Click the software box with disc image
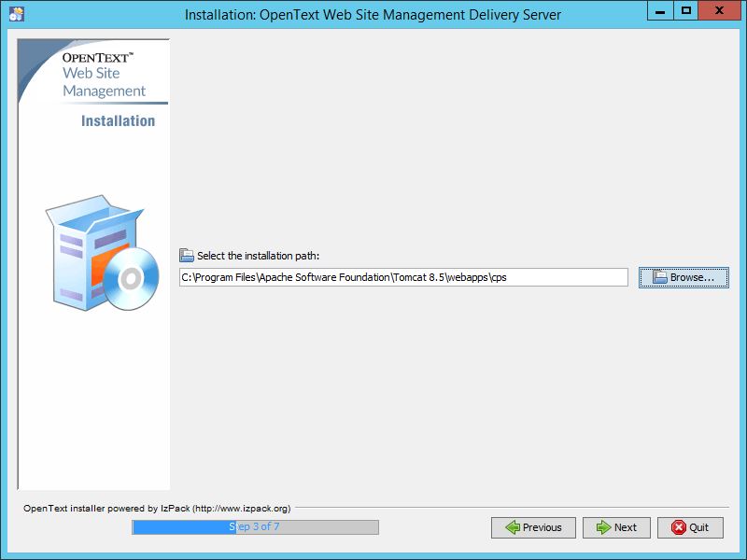This screenshot has height=560, width=747. point(103,252)
